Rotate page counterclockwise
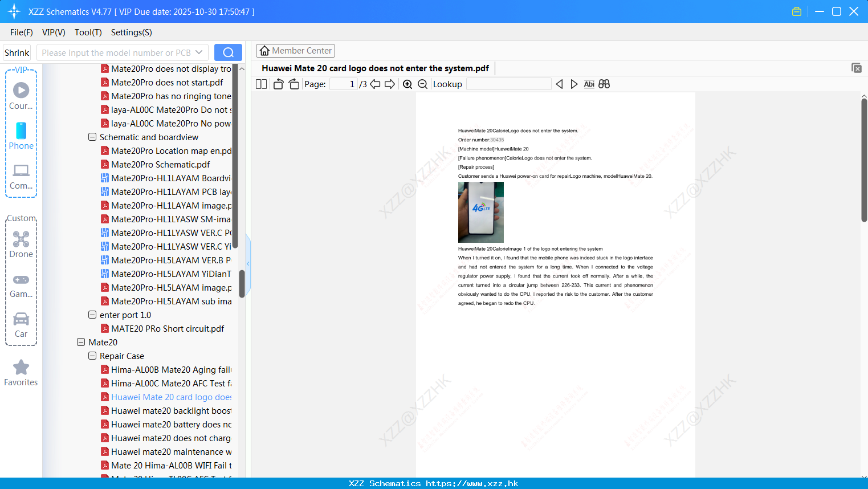This screenshot has height=489, width=868. point(278,84)
